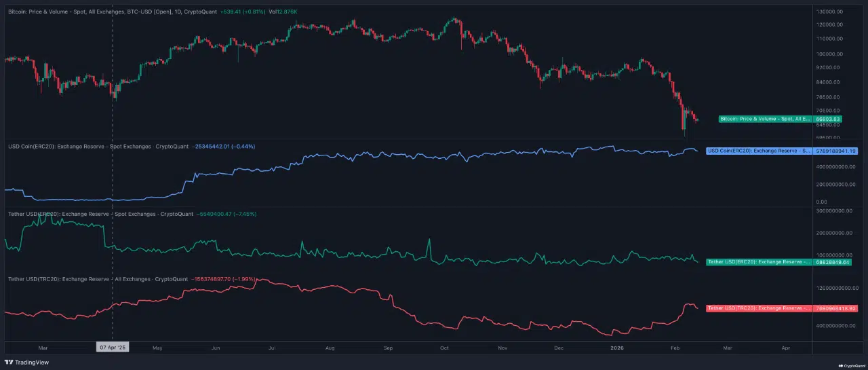Click the TradingView logo

click(x=28, y=363)
